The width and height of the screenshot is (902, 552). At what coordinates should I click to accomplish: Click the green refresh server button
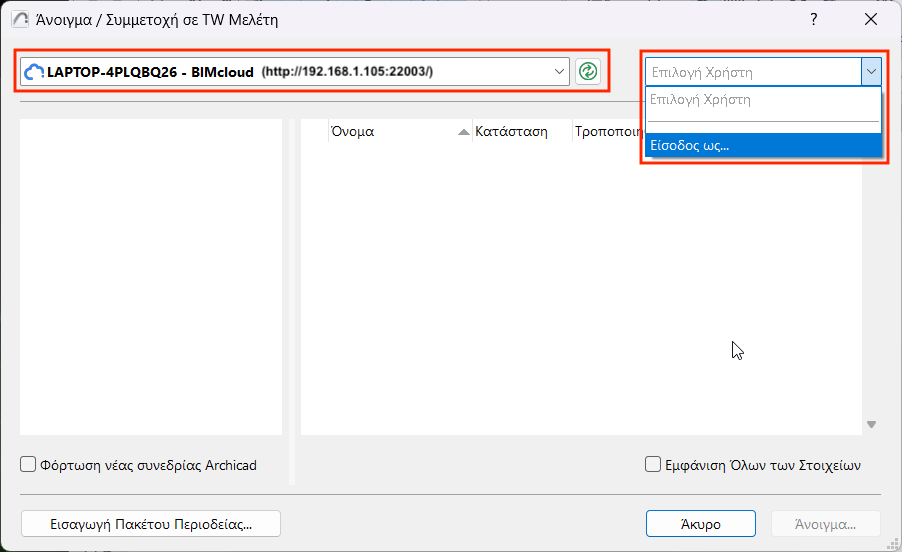[x=588, y=71]
